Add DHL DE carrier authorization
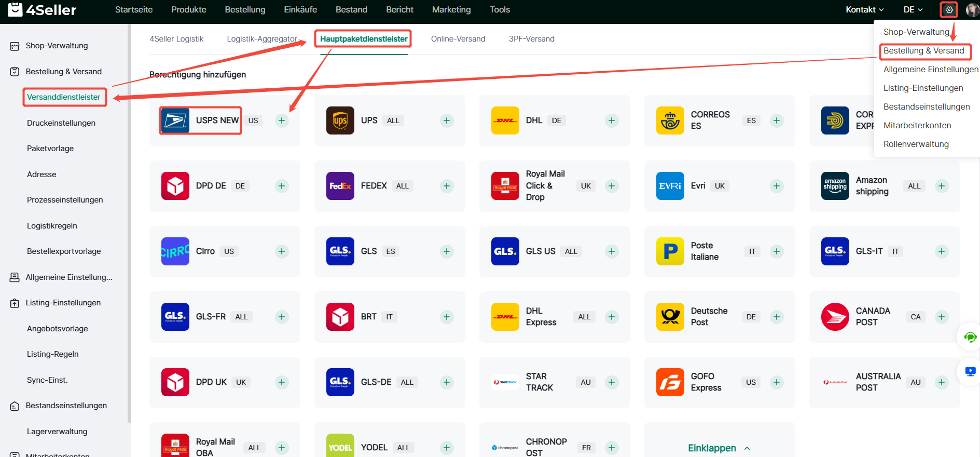 tap(612, 120)
